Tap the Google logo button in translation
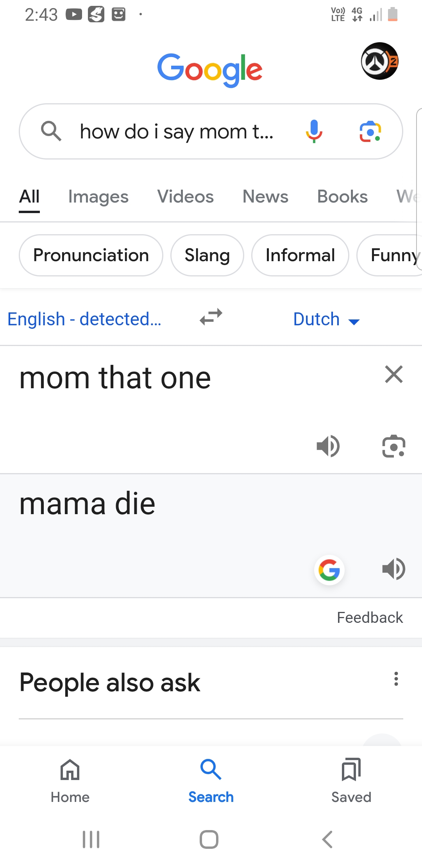The image size is (422, 868). 329,570
